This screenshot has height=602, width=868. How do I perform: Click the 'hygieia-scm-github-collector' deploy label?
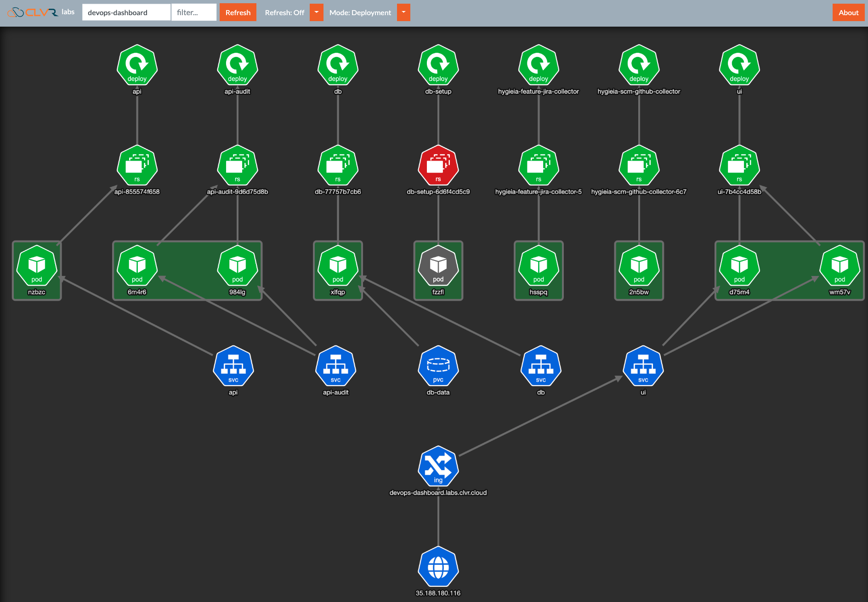639,91
